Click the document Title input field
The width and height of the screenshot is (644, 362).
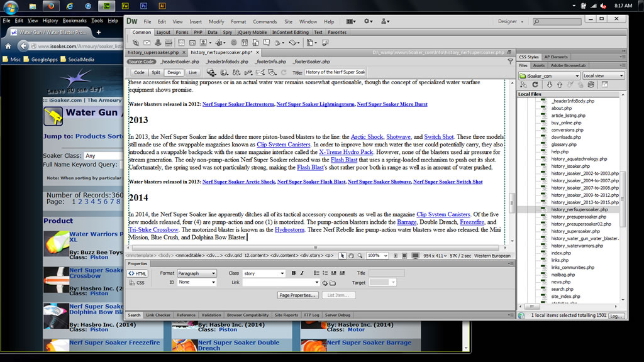pos(335,72)
